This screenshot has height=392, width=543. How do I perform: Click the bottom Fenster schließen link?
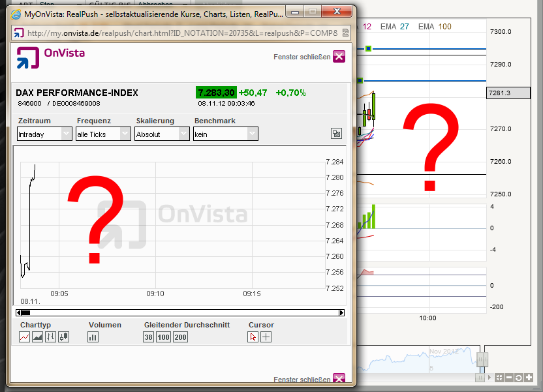point(302,380)
